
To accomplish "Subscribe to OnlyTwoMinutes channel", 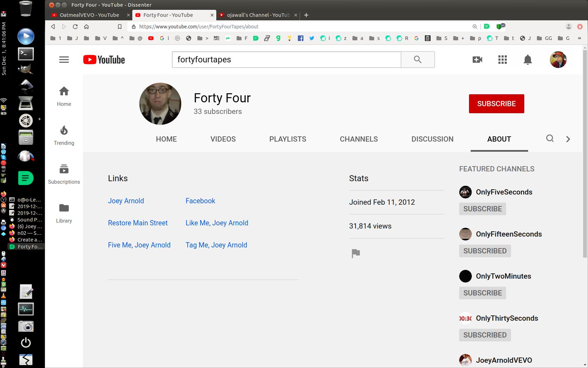I will point(482,293).
